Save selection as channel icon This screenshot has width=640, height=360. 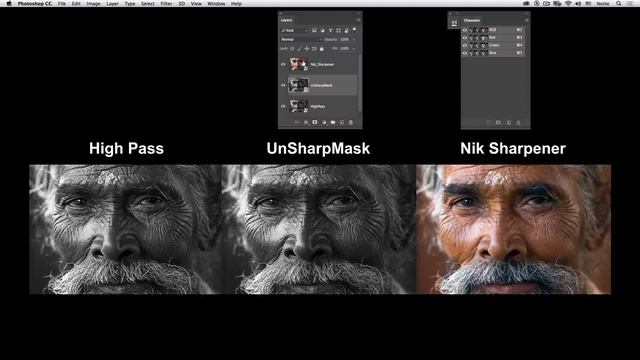pos(498,122)
